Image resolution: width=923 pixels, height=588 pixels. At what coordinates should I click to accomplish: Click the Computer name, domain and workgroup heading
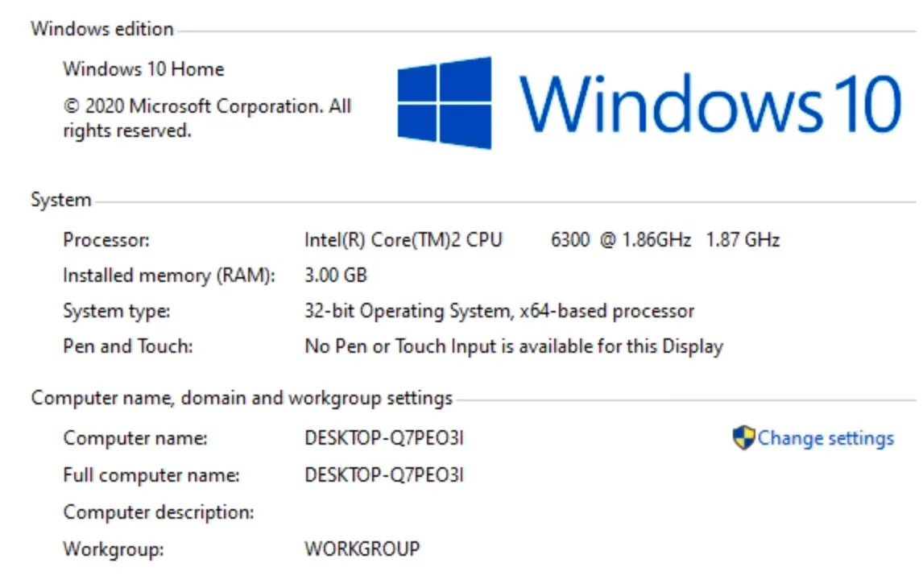pyautogui.click(x=242, y=399)
